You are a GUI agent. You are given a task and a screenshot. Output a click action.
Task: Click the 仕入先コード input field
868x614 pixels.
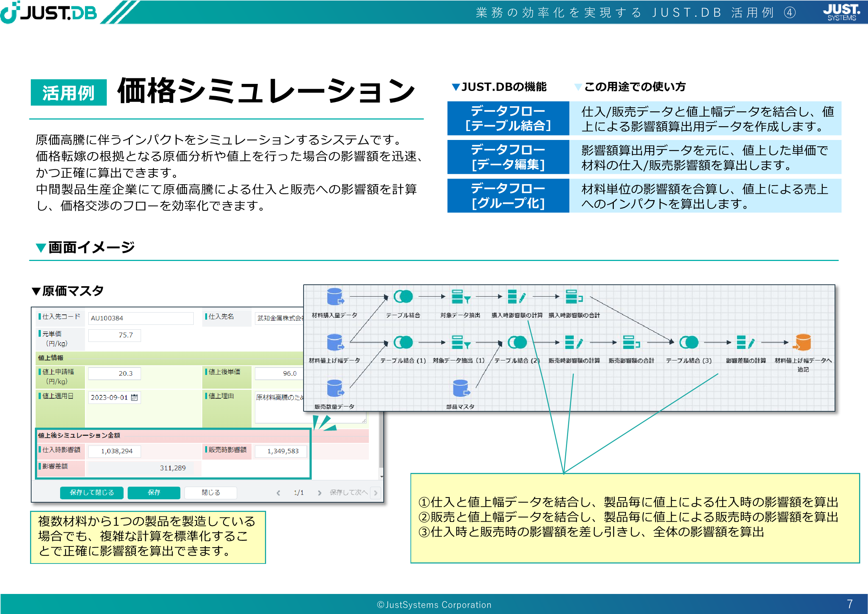141,318
